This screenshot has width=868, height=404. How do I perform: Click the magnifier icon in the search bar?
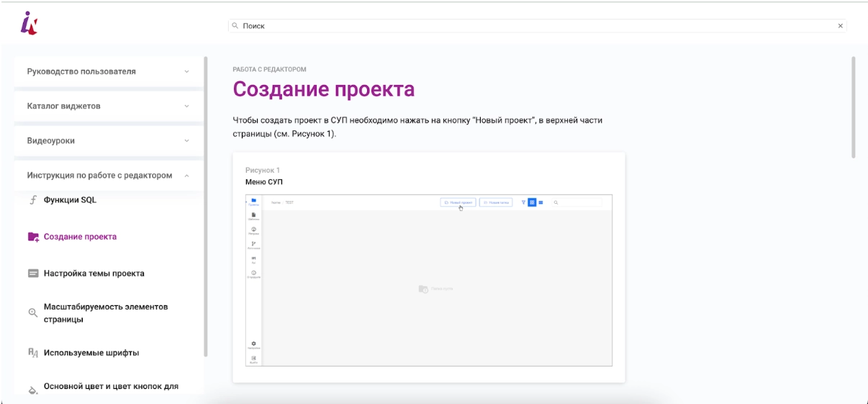coord(235,26)
